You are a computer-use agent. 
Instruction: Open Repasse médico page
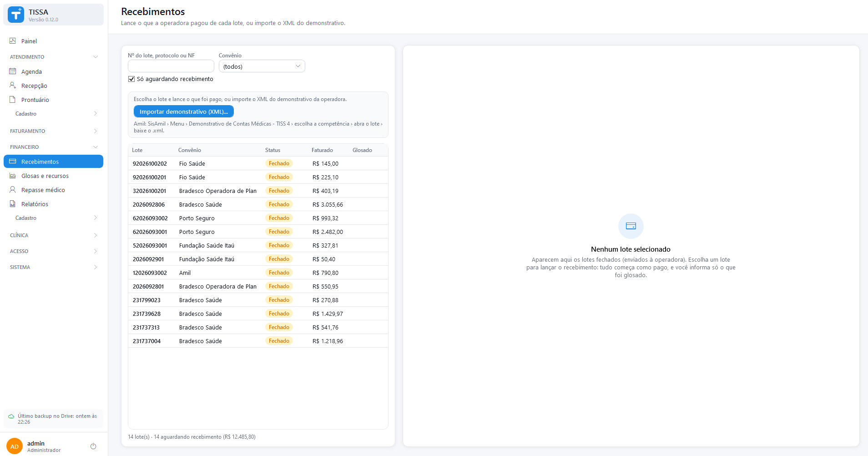point(54,190)
